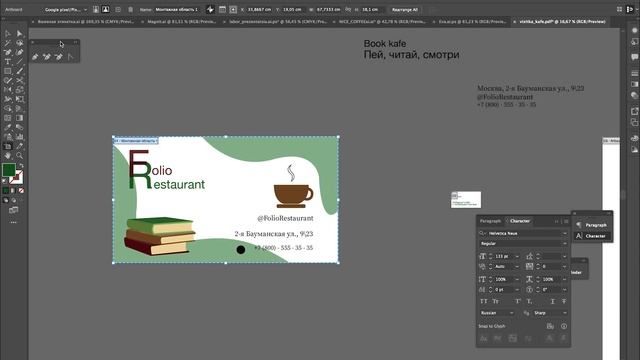Select the Paintbrush tool
This screenshot has height=360, width=640.
[x=20, y=71]
